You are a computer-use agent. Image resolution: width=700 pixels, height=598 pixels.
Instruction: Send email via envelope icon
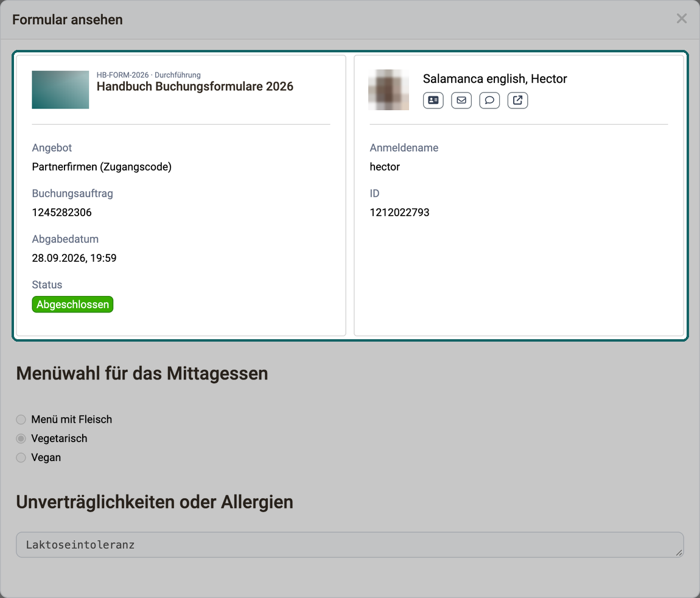click(461, 100)
